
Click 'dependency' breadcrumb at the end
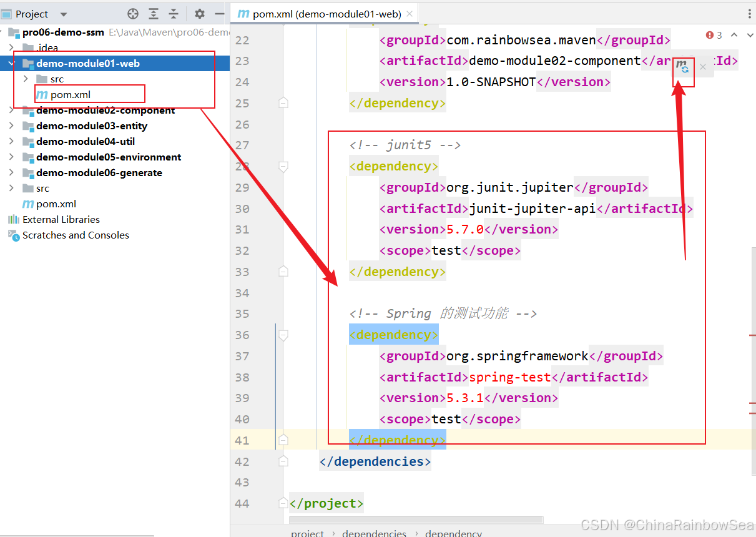[453, 533]
